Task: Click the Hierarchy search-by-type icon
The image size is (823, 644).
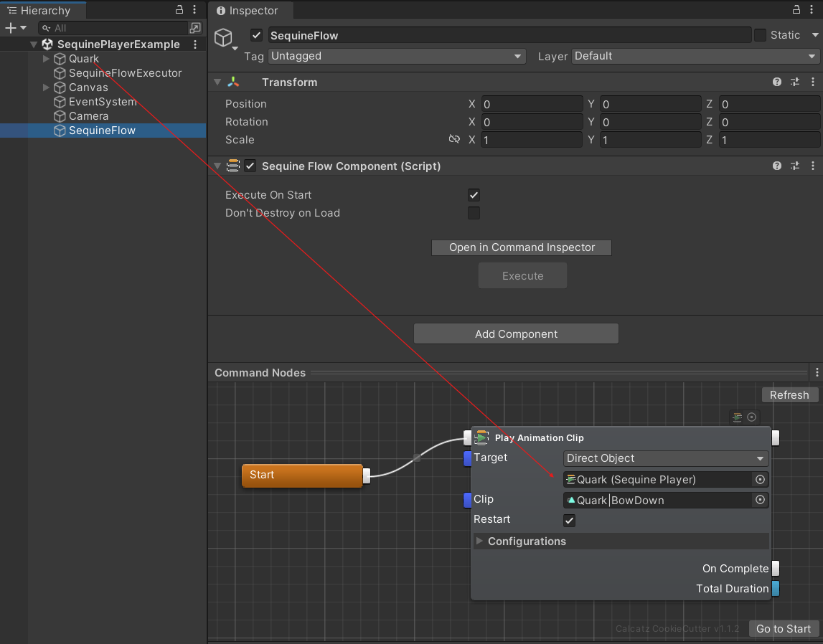Action: (195, 28)
